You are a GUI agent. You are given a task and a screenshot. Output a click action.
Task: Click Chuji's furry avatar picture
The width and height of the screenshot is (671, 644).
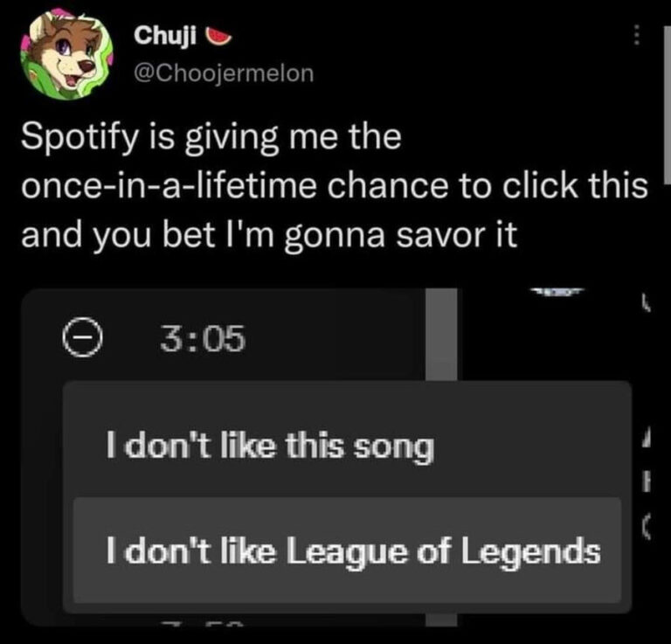(66, 54)
